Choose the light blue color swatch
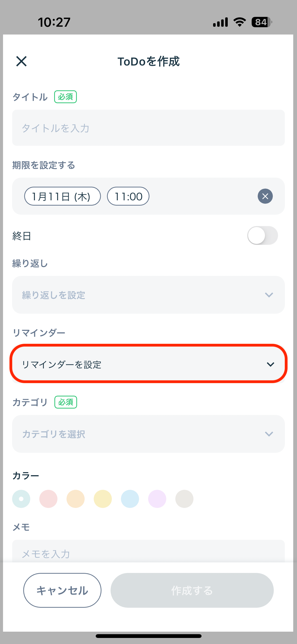The image size is (297, 644). point(130,499)
